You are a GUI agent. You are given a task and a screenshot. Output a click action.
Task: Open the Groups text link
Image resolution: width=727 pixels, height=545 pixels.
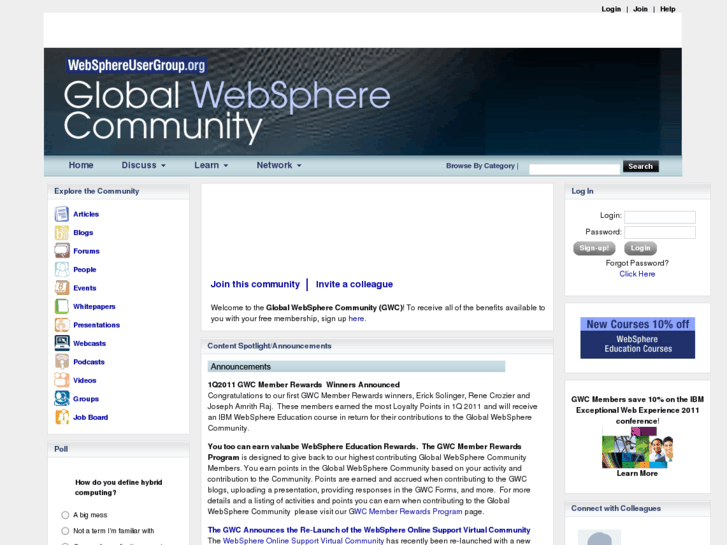tap(86, 399)
